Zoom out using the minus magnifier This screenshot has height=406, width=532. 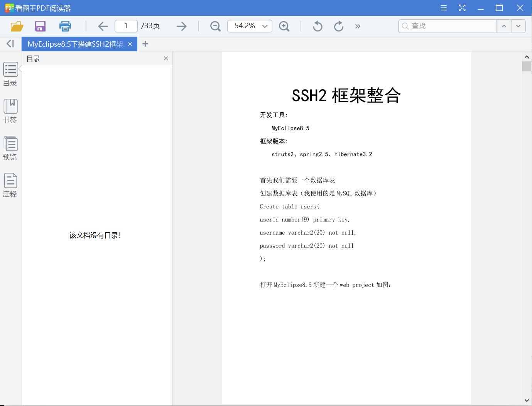(x=215, y=26)
